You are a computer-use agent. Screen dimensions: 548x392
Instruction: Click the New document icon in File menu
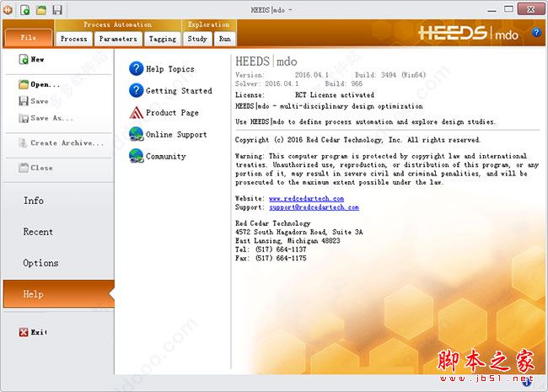click(x=24, y=59)
